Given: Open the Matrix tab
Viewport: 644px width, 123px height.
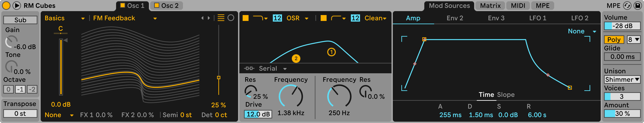Looking at the screenshot, I should click(490, 6).
